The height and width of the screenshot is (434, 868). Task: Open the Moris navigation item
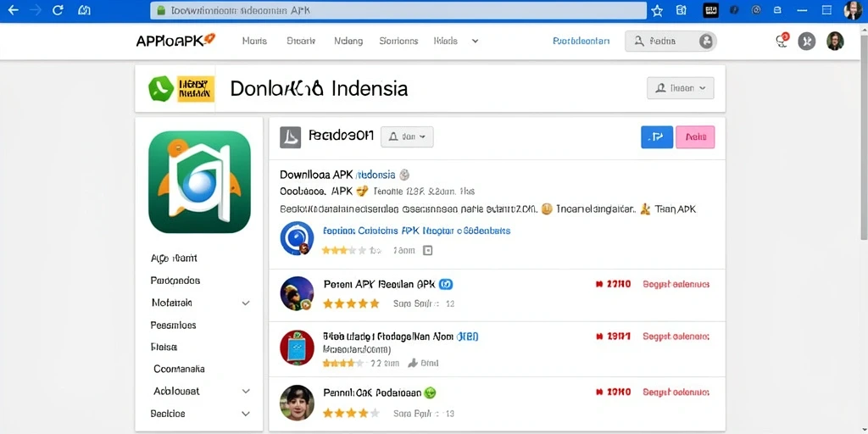click(x=254, y=41)
